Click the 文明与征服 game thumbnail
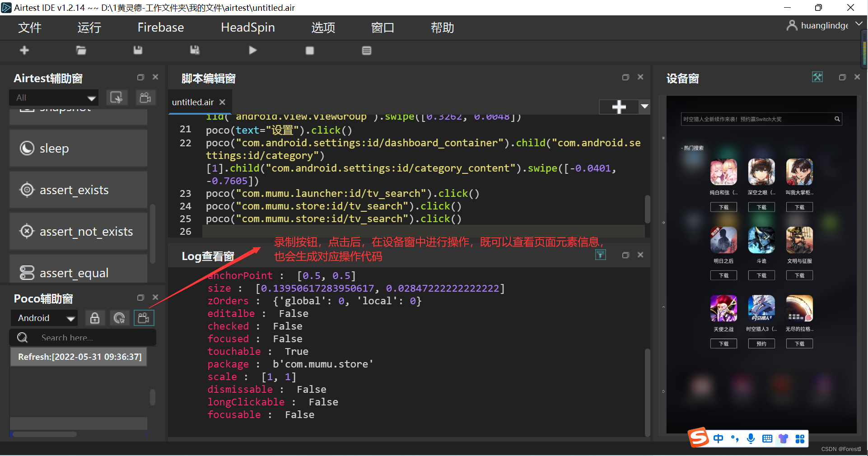 (799, 240)
